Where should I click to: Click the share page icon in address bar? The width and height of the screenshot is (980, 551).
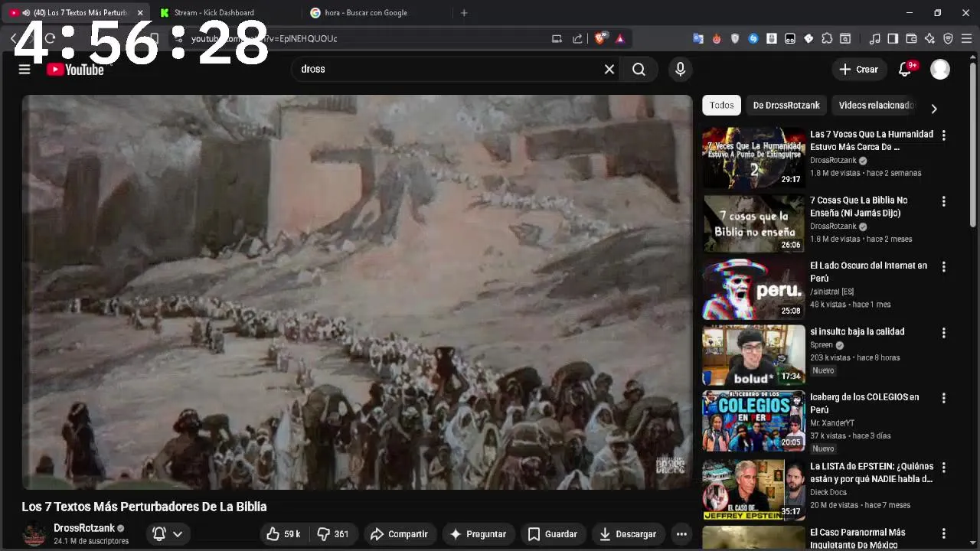click(577, 38)
